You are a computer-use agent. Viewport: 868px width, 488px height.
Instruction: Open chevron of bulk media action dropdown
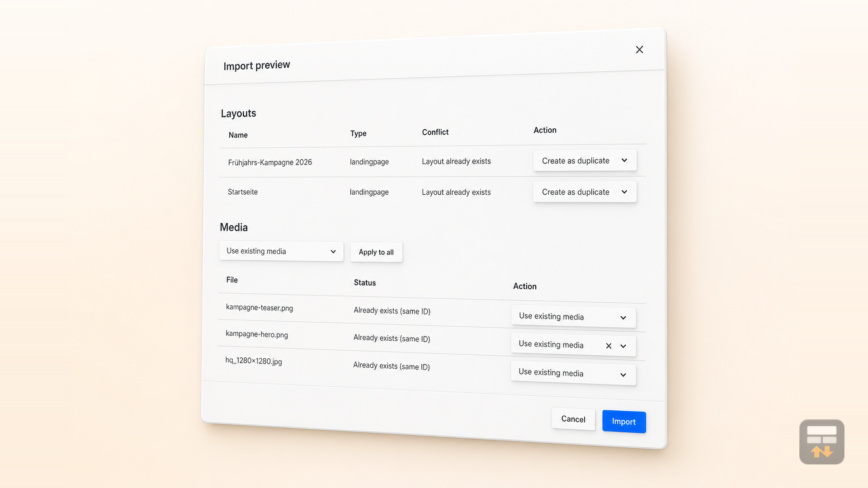pos(333,252)
